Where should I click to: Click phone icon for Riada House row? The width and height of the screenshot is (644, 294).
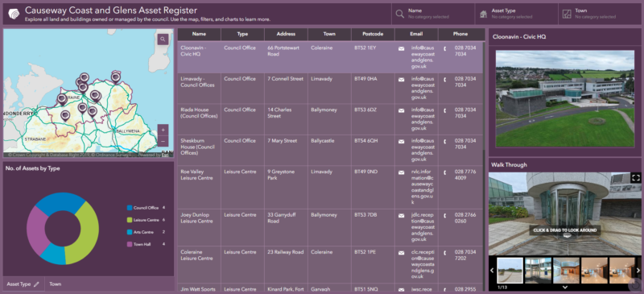(x=445, y=110)
